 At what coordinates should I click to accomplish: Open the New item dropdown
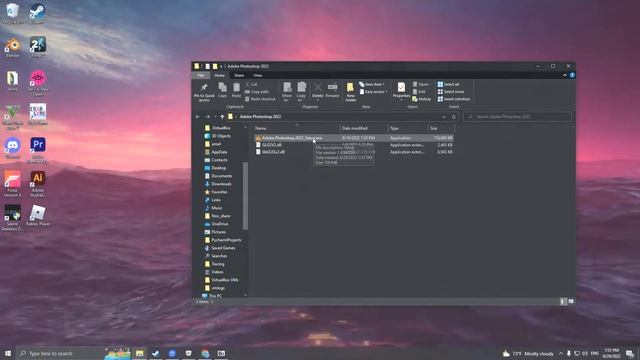tap(372, 84)
